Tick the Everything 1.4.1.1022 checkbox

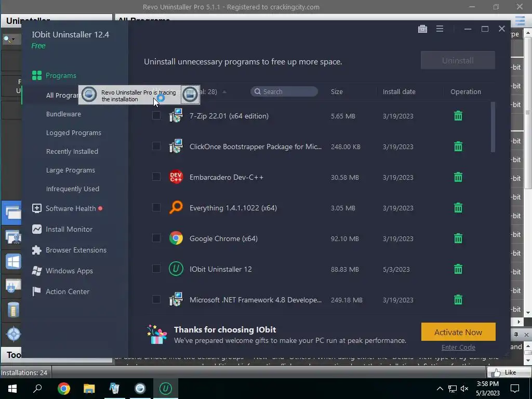click(156, 207)
